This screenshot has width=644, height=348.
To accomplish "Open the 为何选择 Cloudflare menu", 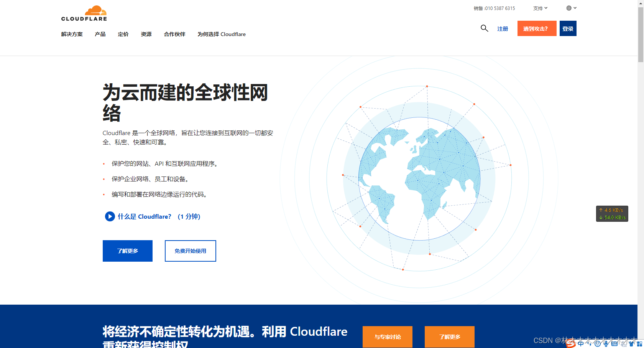I will pyautogui.click(x=222, y=34).
